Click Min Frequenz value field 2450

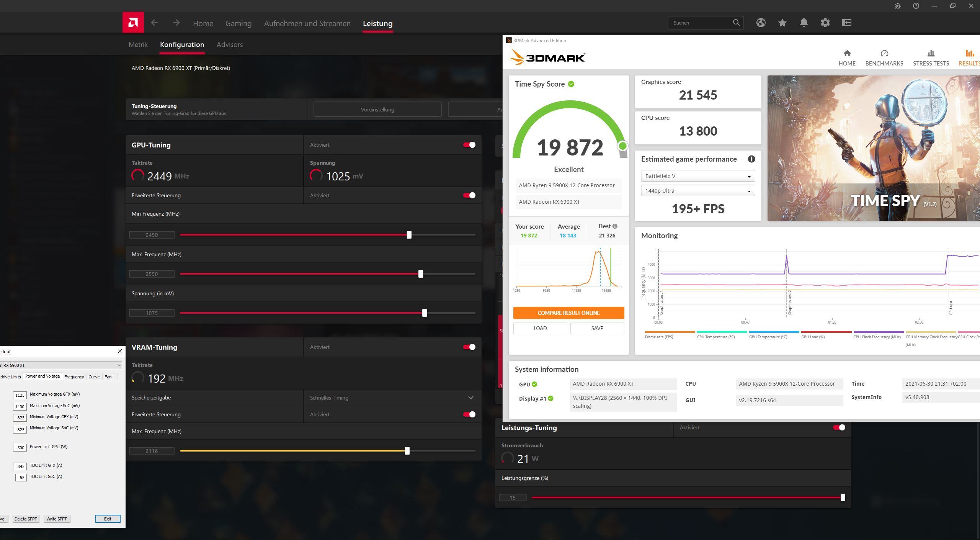tap(152, 235)
